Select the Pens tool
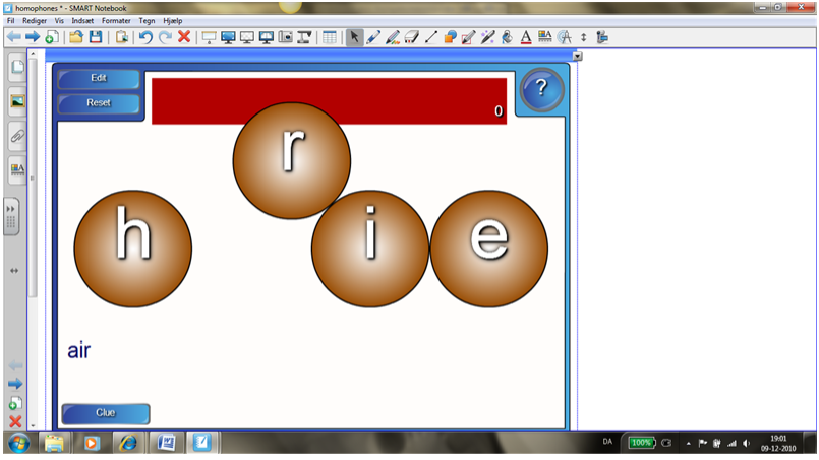Screen dimensions: 819x460 [373, 37]
